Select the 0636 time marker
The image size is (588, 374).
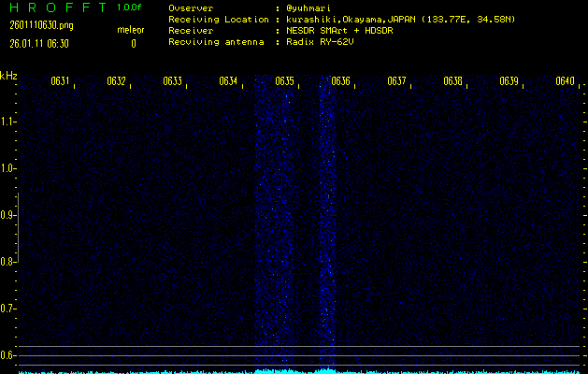(x=340, y=81)
